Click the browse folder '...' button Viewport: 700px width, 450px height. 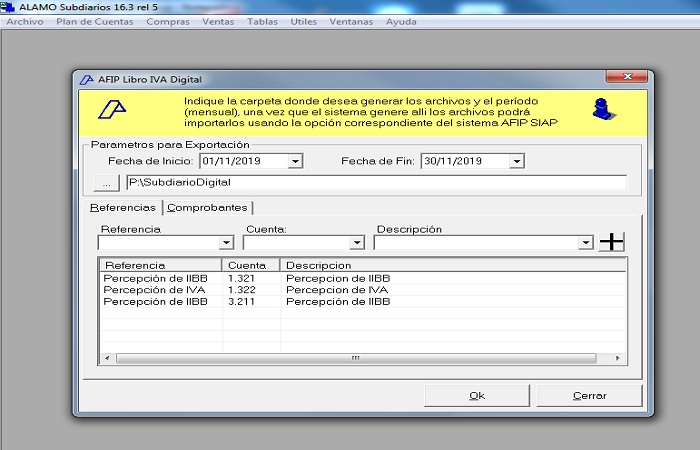[x=106, y=183]
